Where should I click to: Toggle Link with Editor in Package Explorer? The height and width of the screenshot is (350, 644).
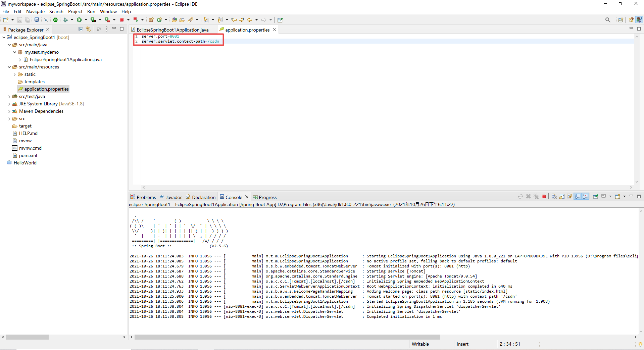coord(88,29)
